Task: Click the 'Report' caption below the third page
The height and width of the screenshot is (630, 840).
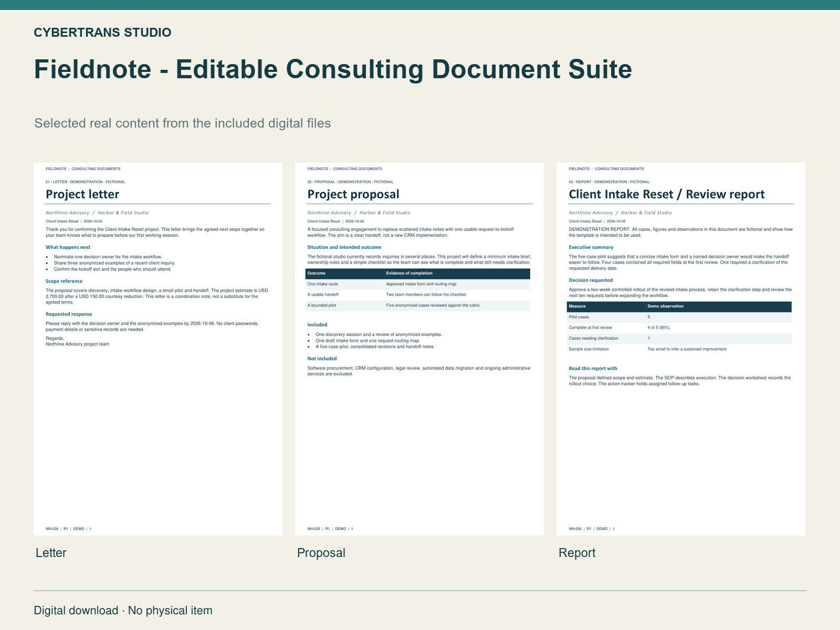Action: coord(577,553)
